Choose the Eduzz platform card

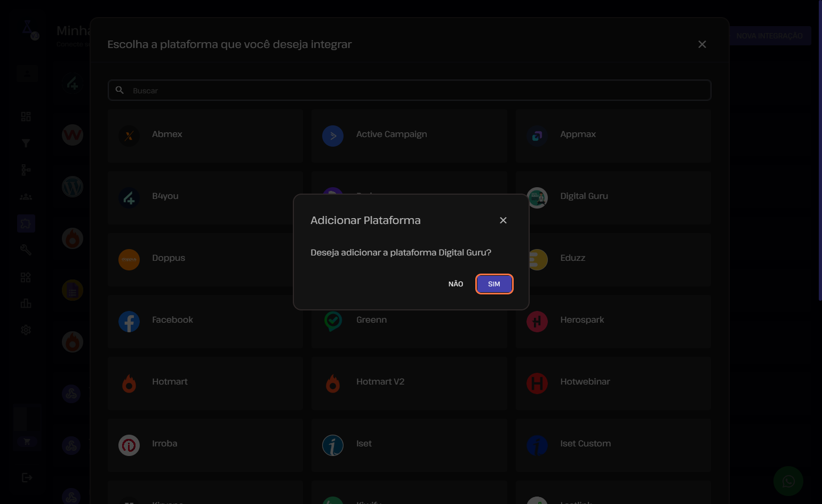pos(613,260)
